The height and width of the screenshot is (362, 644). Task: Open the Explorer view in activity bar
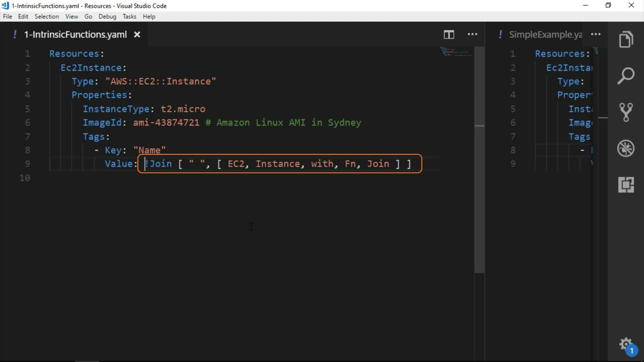[626, 40]
